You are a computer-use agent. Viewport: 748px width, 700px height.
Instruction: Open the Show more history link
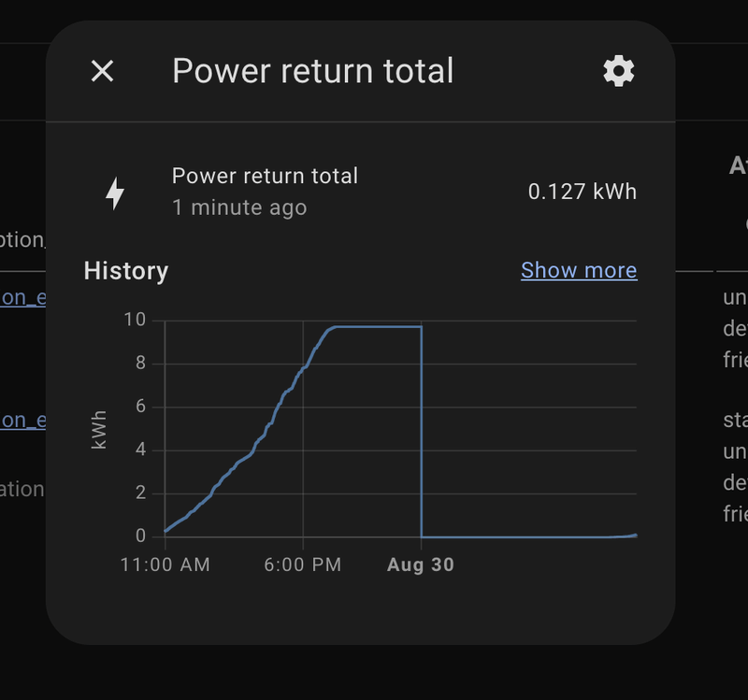tap(579, 270)
